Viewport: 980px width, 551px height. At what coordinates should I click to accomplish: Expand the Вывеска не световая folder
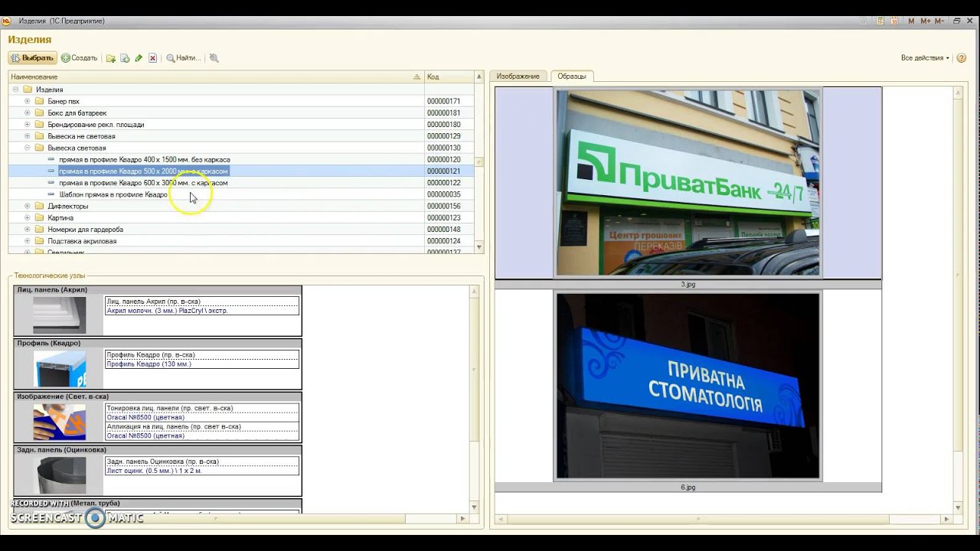tap(28, 136)
